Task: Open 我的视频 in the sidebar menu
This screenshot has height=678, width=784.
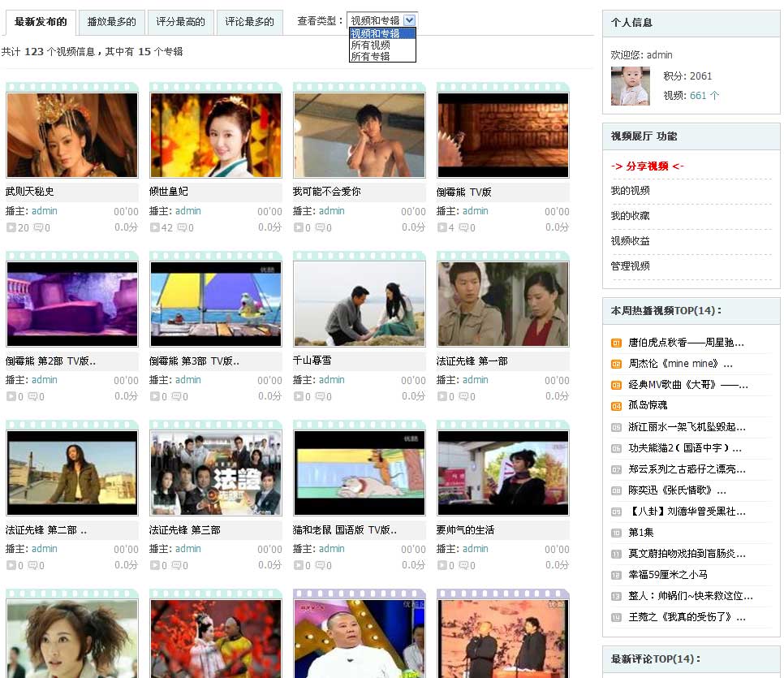Action: (x=630, y=191)
